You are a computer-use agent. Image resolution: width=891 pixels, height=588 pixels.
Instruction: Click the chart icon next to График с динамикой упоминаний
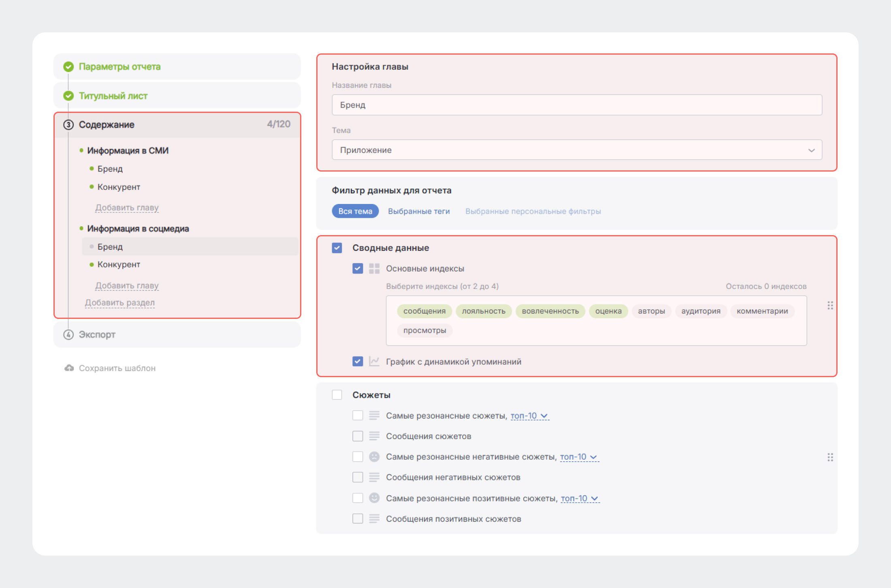pos(374,361)
